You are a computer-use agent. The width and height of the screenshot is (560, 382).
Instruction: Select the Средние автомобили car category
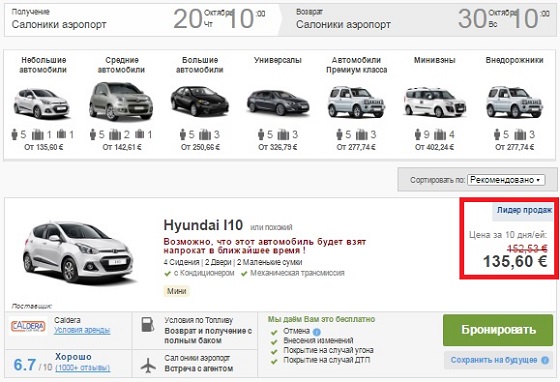[121, 103]
